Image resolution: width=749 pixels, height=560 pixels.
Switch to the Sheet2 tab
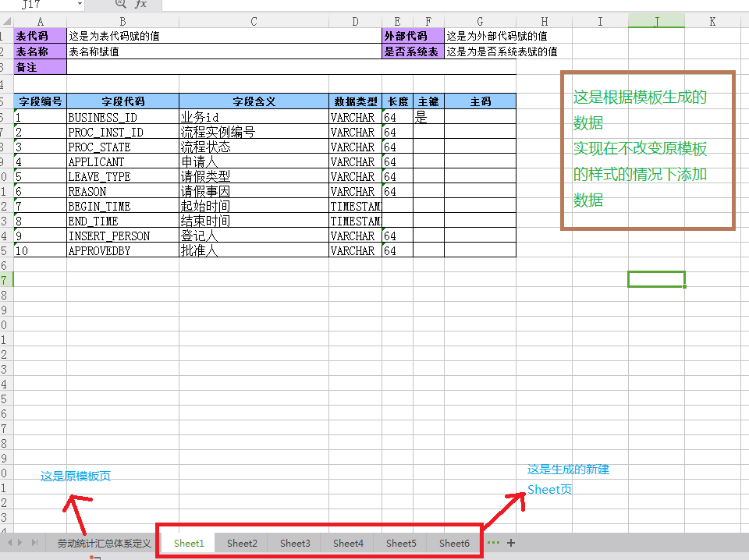[242, 544]
